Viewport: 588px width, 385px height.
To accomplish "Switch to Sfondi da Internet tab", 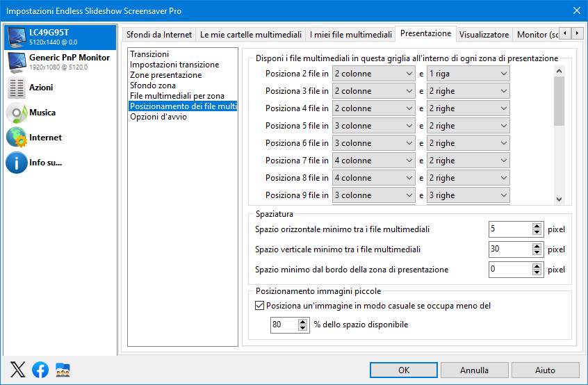I will (159, 35).
